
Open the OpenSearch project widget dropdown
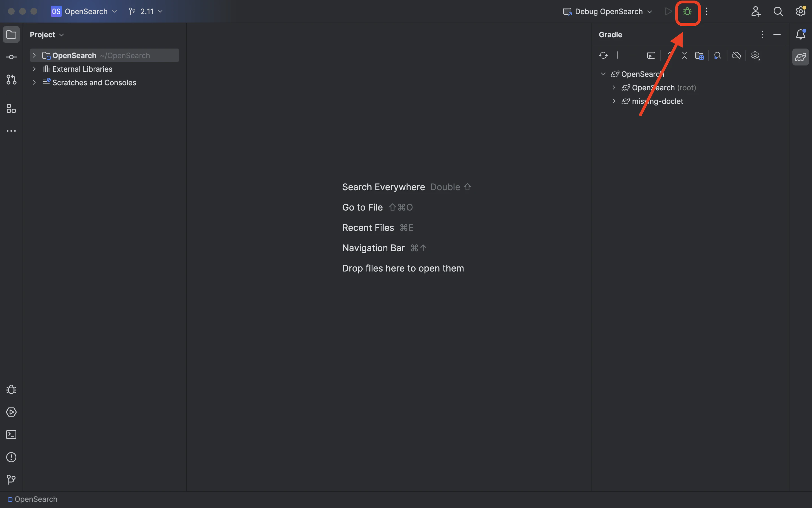[x=84, y=11]
